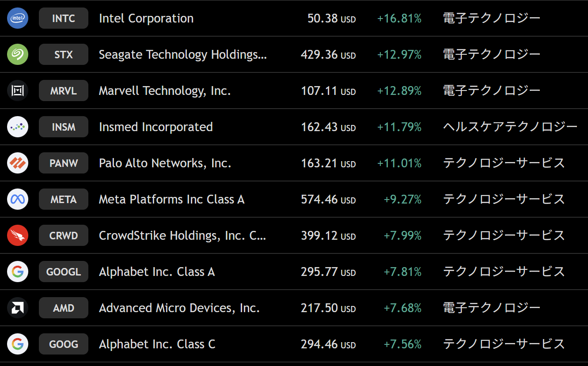Screen dimensions: 588x366
Task: Click the Insmed dotted logo icon
Action: pos(18,127)
